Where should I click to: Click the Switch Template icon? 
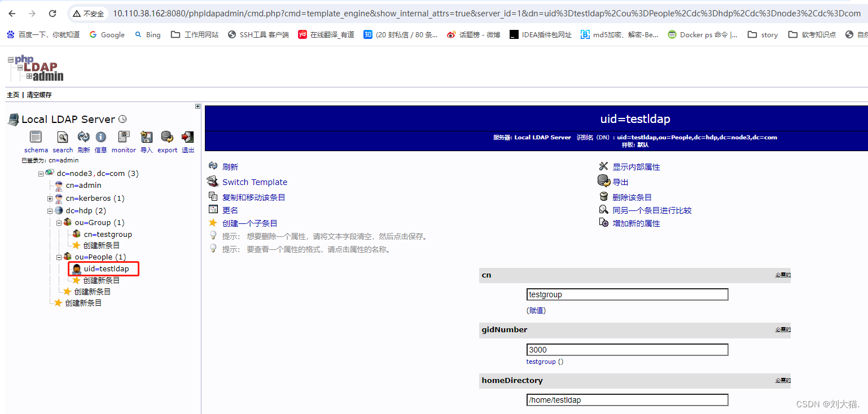pos(213,182)
